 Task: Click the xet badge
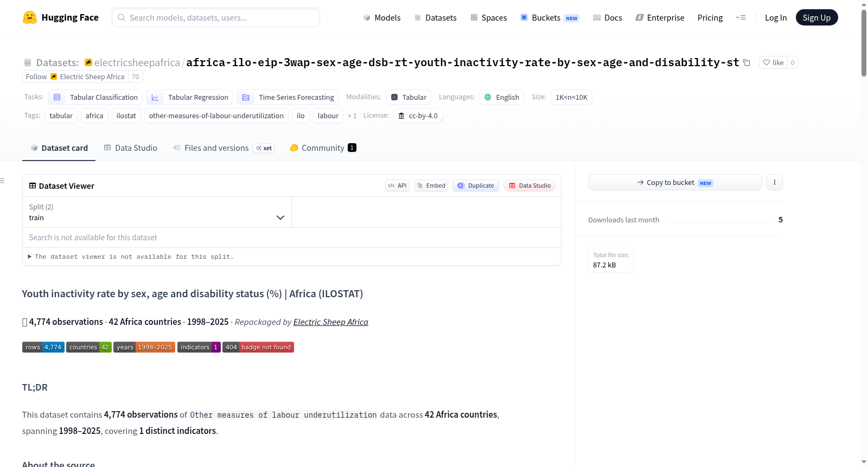[264, 148]
